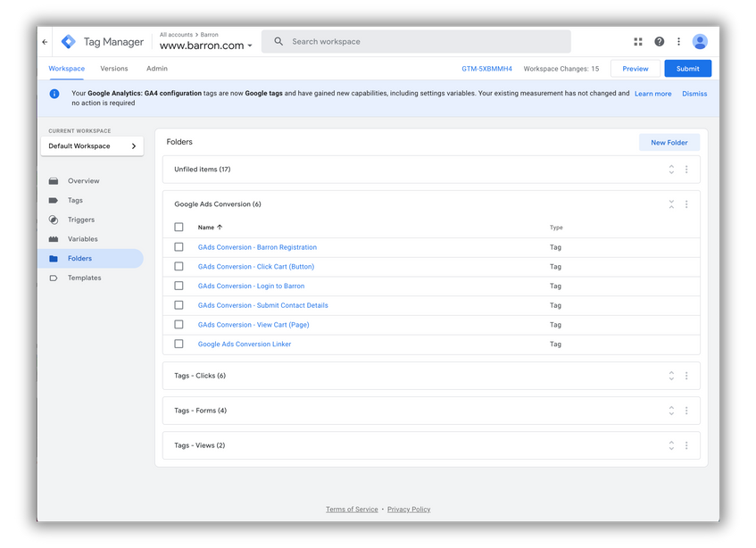Screen dimensions: 756x548
Task: Switch to the Admin tab
Action: click(157, 69)
